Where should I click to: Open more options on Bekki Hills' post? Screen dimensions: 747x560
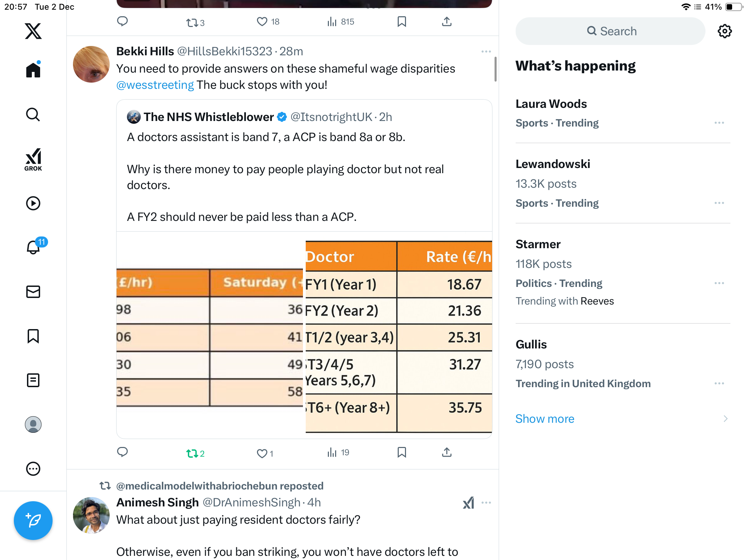(486, 52)
